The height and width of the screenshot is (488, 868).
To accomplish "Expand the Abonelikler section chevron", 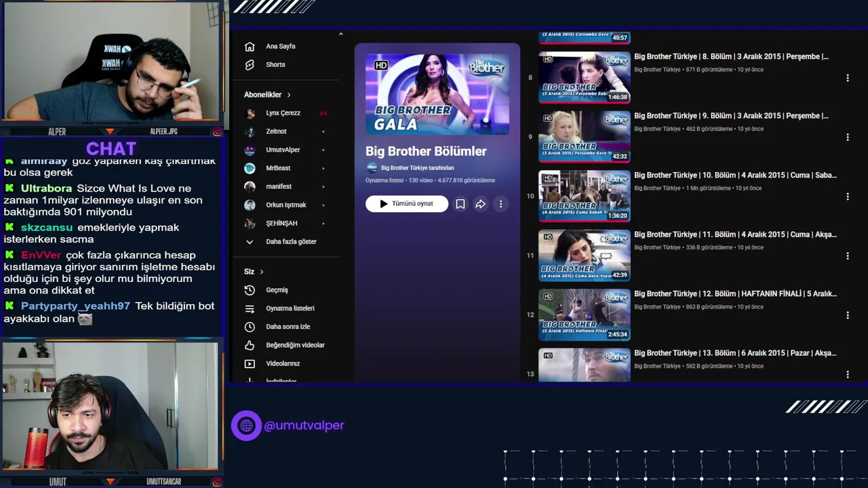I will 289,95.
